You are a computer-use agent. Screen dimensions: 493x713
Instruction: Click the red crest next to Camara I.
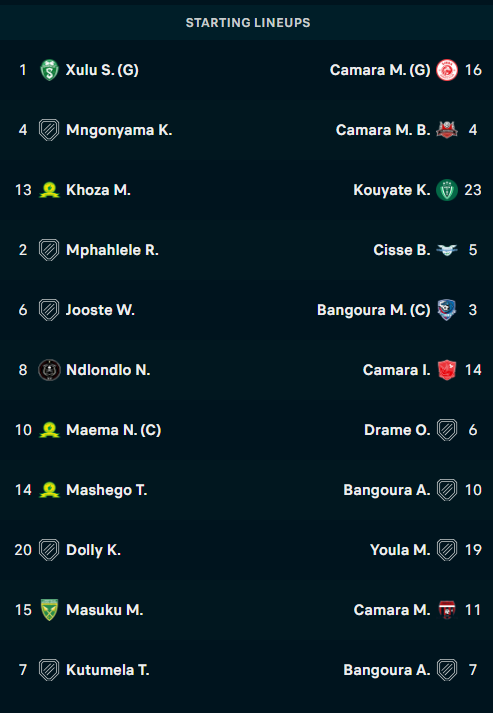click(447, 370)
